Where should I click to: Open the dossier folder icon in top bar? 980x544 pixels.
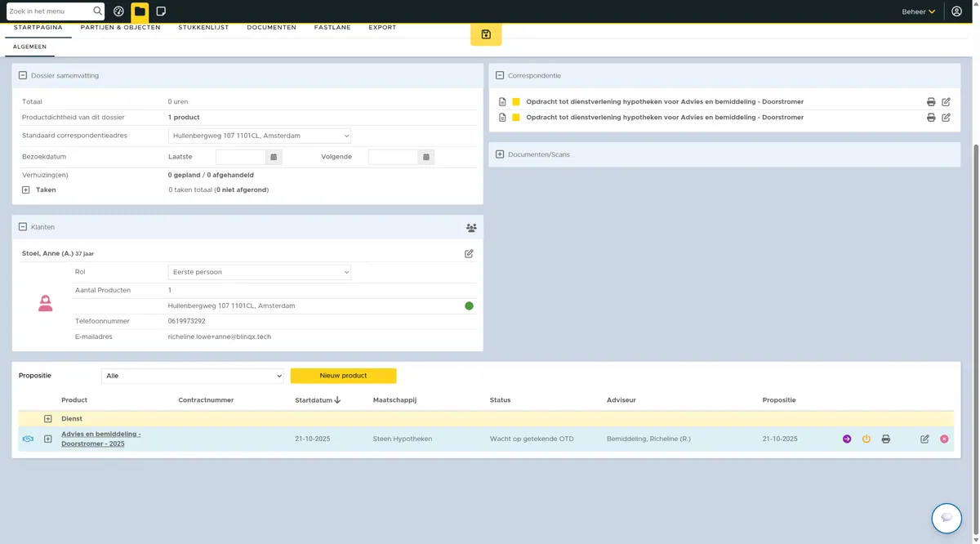140,11
